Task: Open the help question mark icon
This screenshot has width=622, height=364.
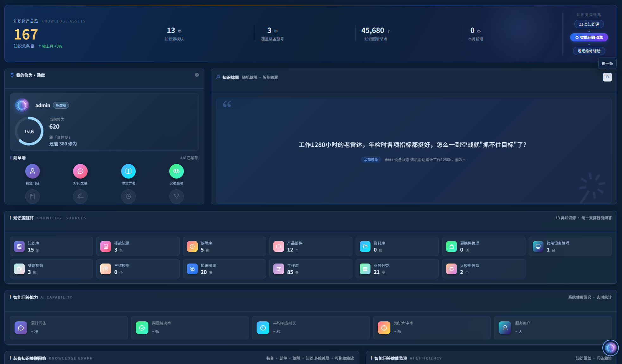Action: tap(197, 75)
